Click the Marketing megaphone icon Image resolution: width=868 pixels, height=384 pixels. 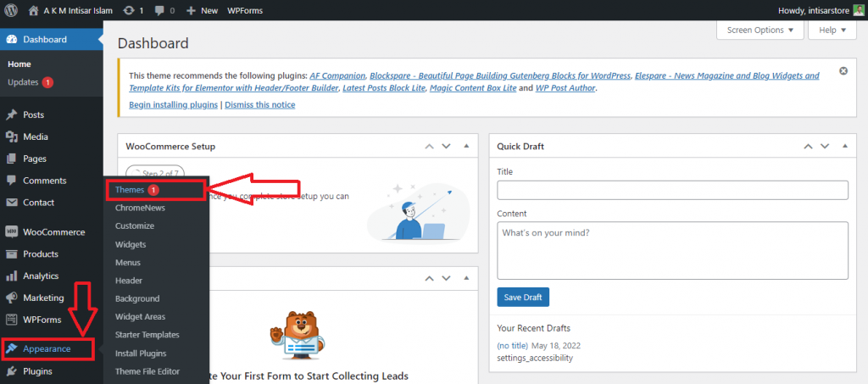11,298
